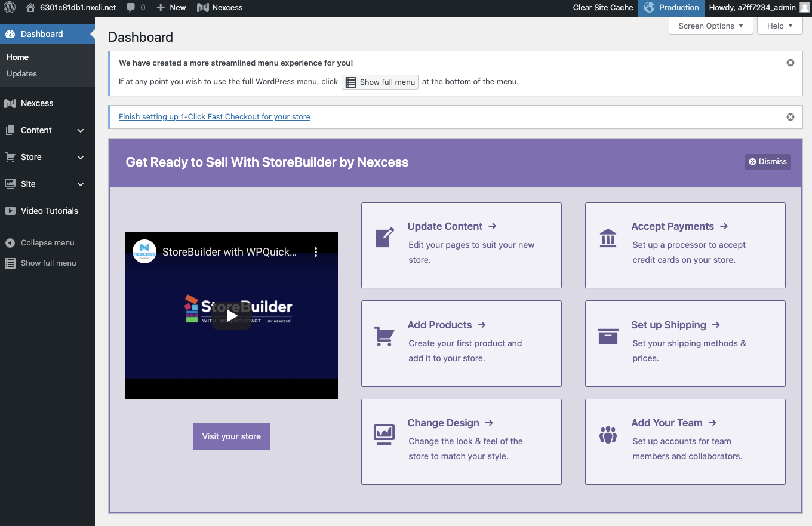The image size is (812, 526).
Task: Select the Dashboard icon in the sidebar
Action: click(10, 34)
